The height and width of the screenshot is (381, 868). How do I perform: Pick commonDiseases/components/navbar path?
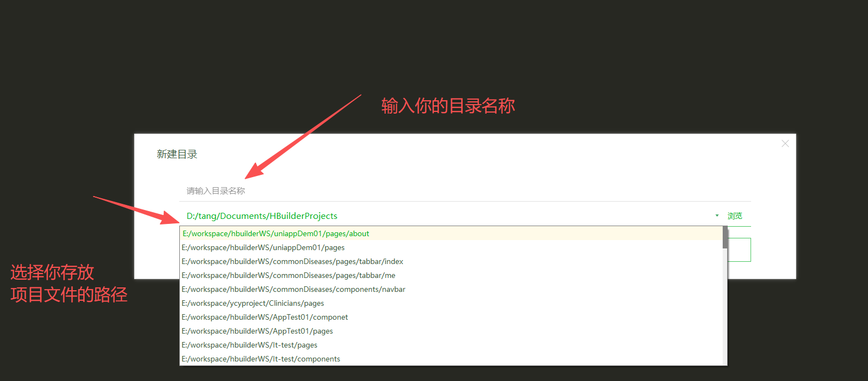[451, 289]
